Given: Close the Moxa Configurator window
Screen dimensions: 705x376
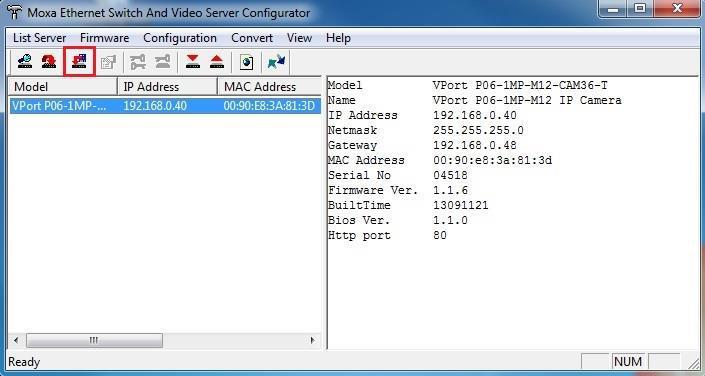Looking at the screenshot, I should coord(677,9).
